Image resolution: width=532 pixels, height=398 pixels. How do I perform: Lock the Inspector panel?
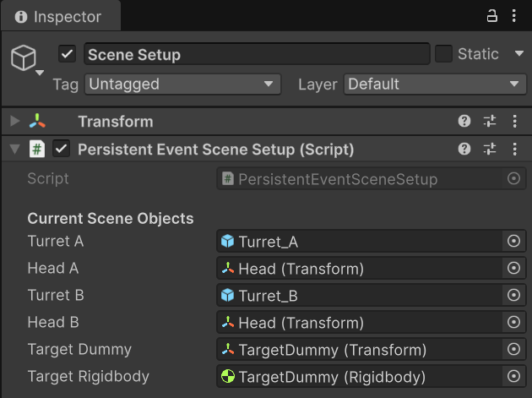492,16
